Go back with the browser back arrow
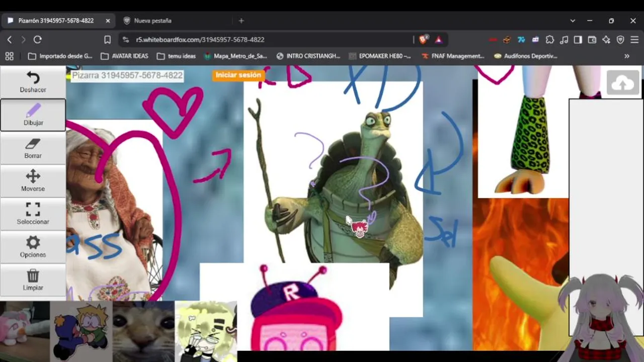644x362 pixels. tap(10, 39)
